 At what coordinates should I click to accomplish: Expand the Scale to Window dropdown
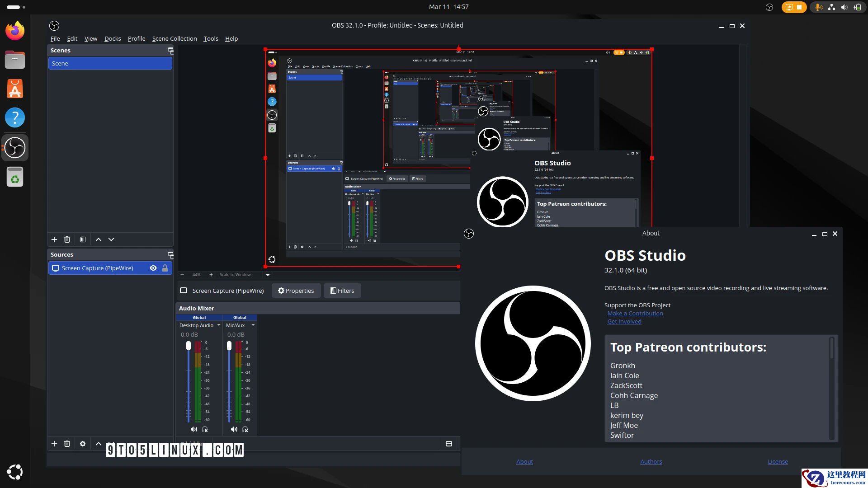[x=268, y=275]
